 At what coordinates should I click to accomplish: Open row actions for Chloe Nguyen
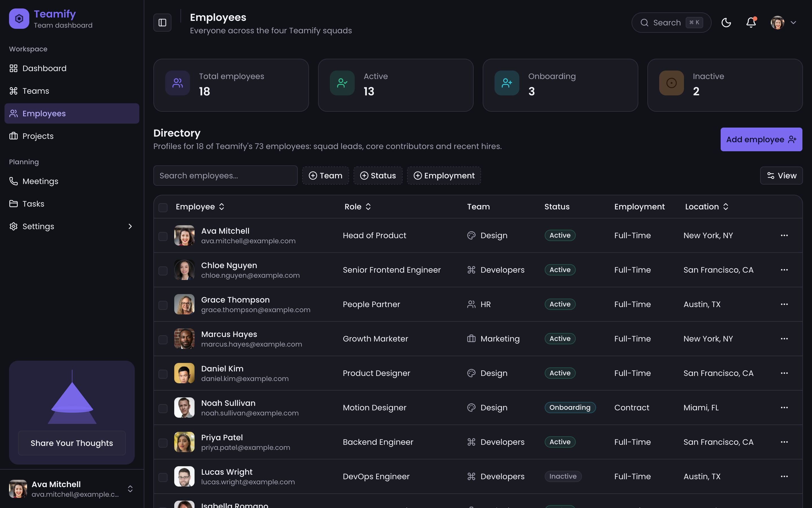(x=784, y=270)
